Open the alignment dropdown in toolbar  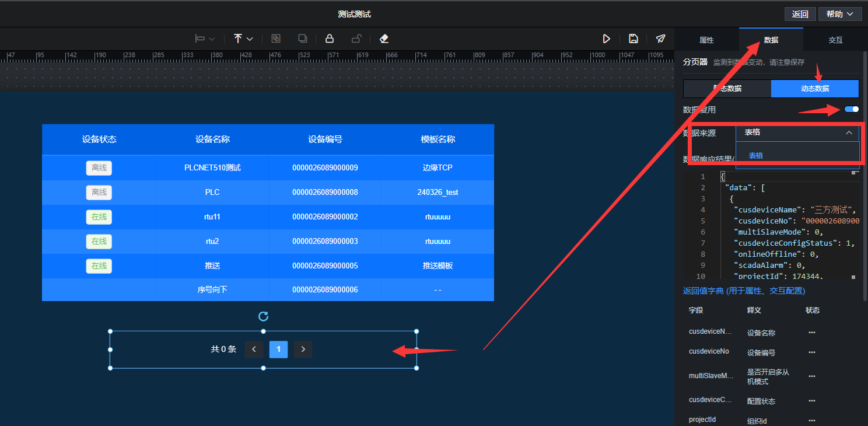[204, 39]
